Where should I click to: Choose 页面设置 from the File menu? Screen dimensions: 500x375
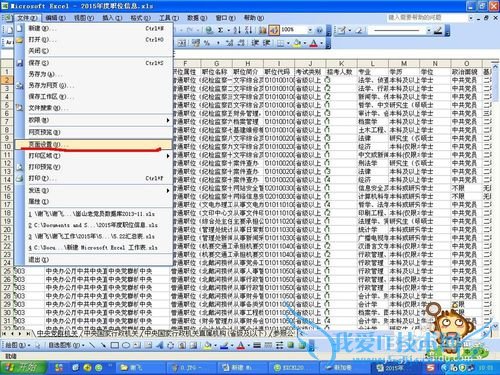93,144
